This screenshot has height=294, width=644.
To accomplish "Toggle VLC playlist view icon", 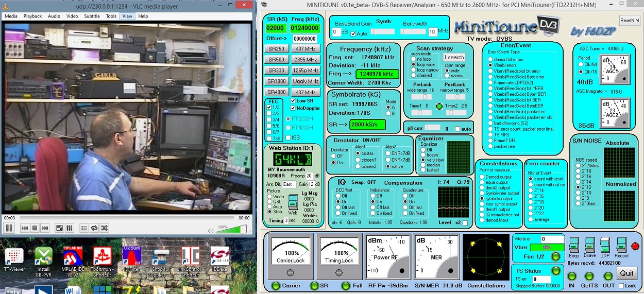I will (84, 228).
